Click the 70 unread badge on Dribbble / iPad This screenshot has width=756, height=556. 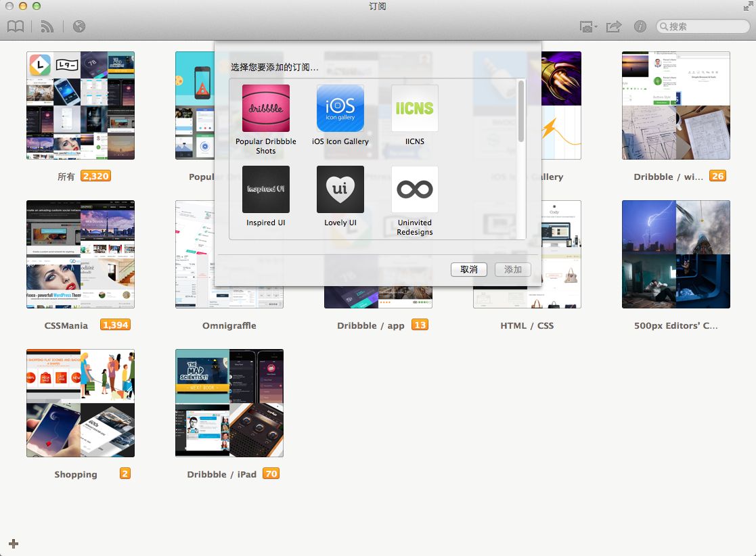point(271,473)
